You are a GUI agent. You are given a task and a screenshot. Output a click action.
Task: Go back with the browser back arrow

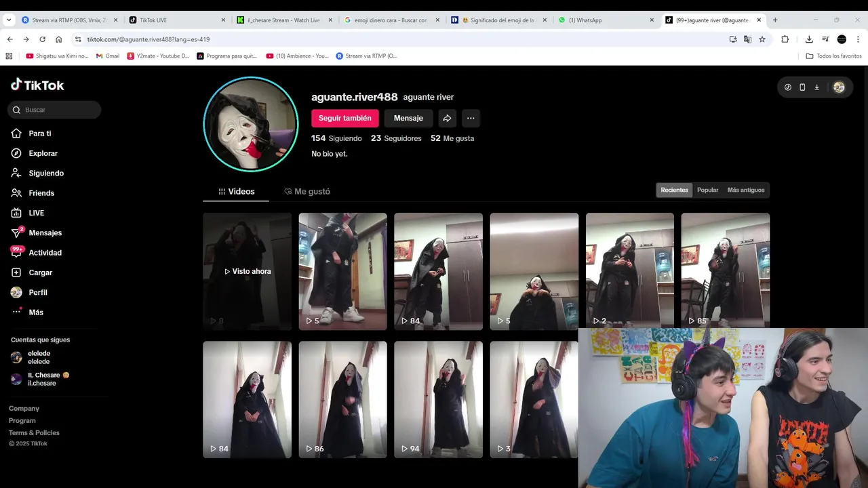[x=10, y=39]
